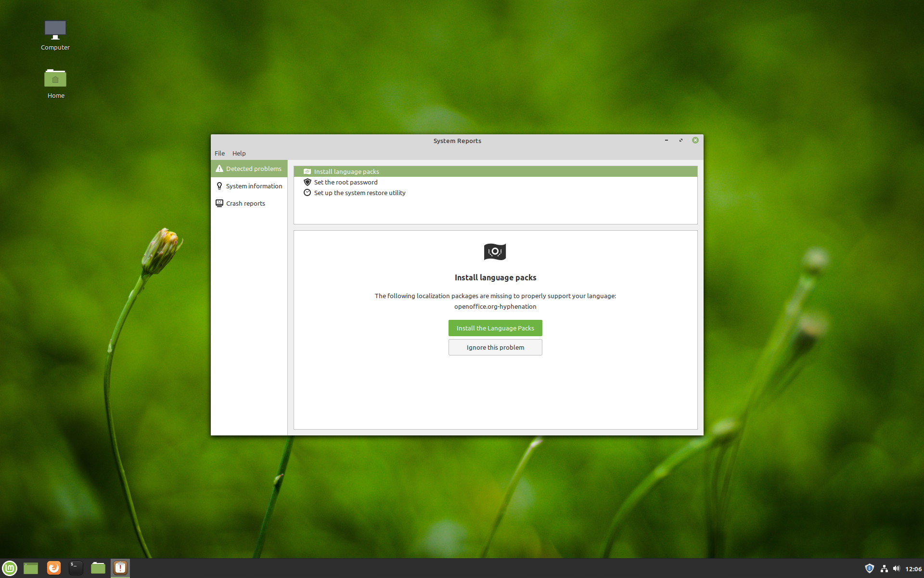924x578 pixels.
Task: Click Install the Language Packs button
Action: click(x=495, y=328)
